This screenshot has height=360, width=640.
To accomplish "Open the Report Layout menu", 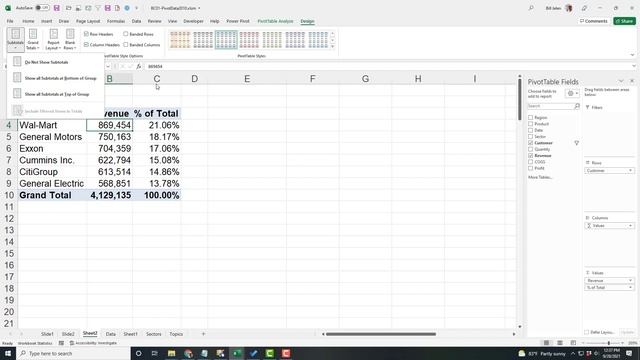I will pyautogui.click(x=53, y=40).
